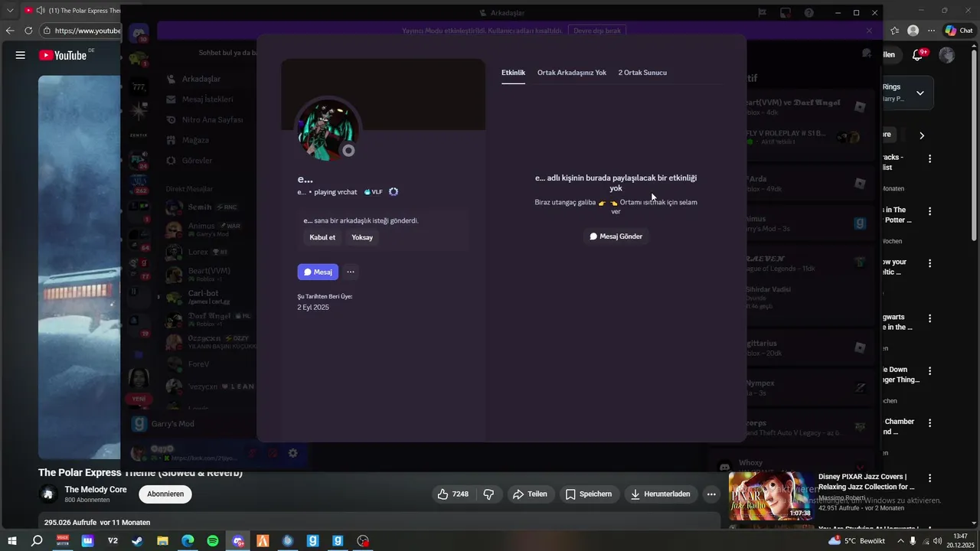Go back in the browser
This screenshot has height=551, width=980.
(x=9, y=31)
